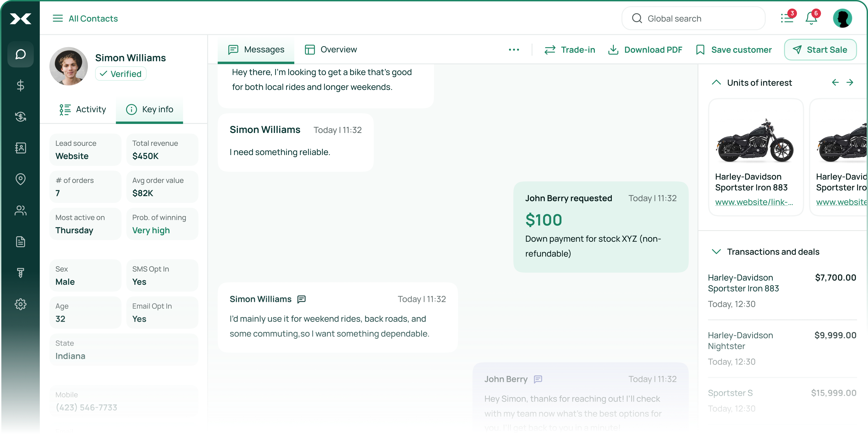Open second motorcycle card's website link
This screenshot has height=434, width=868.
[x=841, y=202]
